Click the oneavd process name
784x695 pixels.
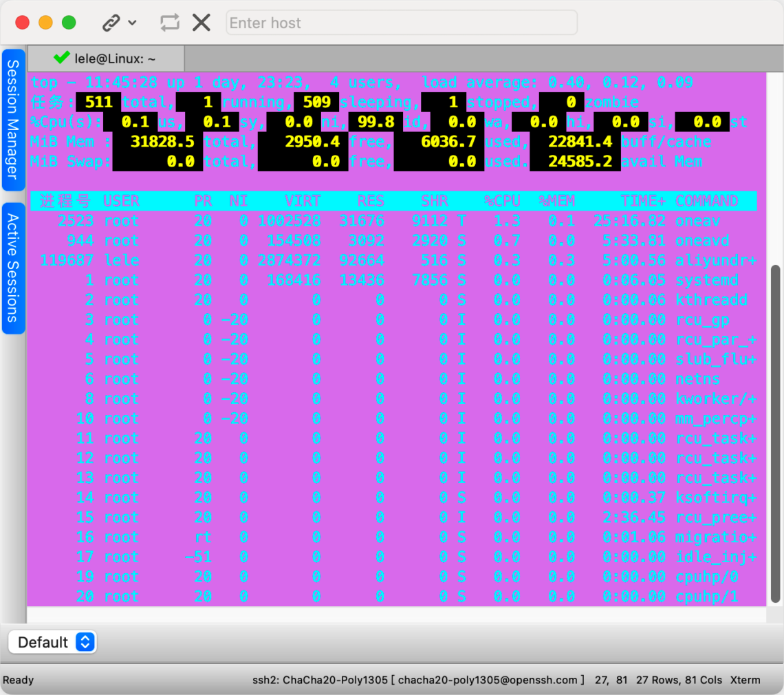(702, 241)
